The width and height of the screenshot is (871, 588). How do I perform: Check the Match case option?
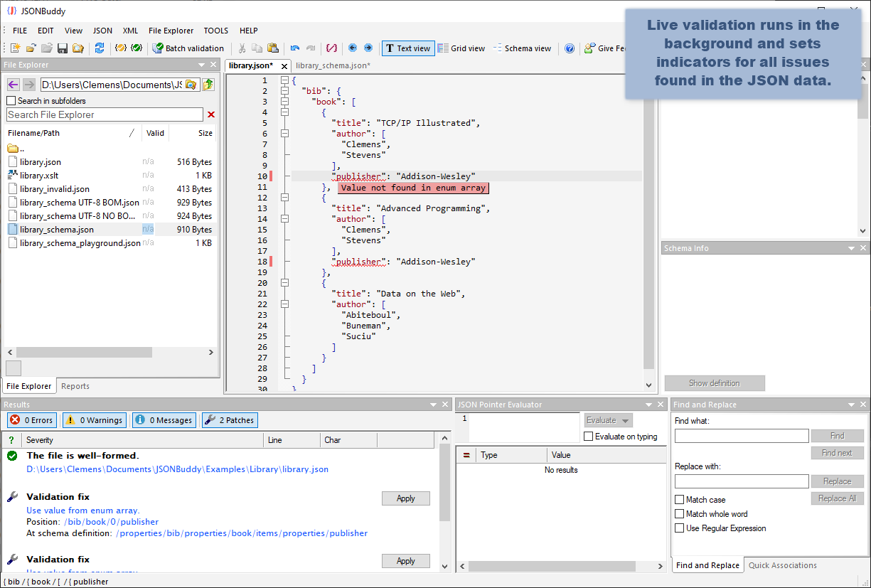(678, 499)
